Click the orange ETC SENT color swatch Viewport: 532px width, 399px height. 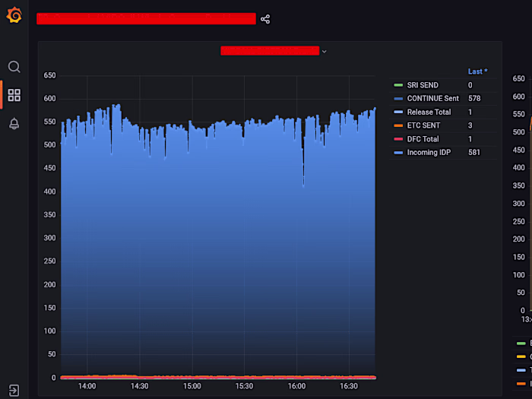pos(398,125)
